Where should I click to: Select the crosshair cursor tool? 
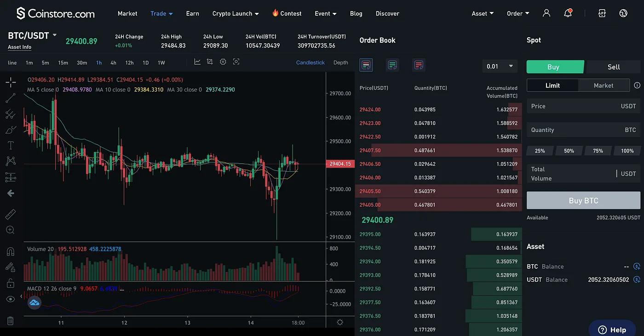coord(11,82)
